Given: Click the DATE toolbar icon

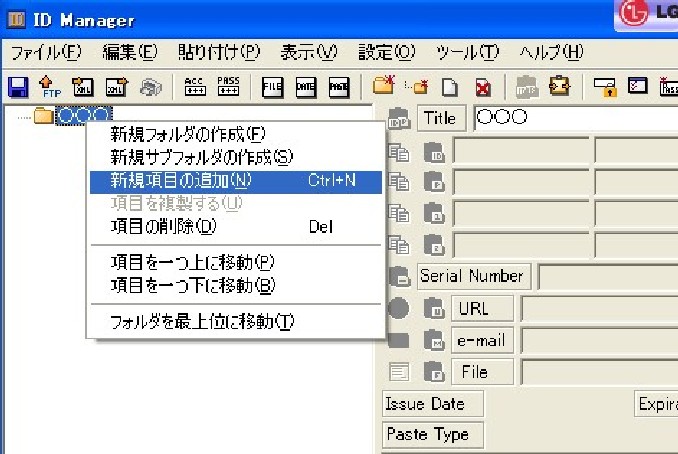Looking at the screenshot, I should point(306,87).
